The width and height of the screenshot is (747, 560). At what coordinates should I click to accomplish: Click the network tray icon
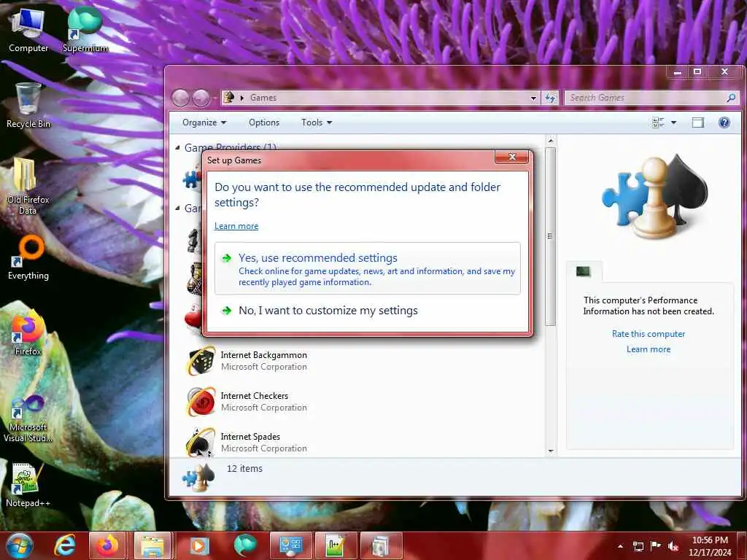[x=638, y=546]
